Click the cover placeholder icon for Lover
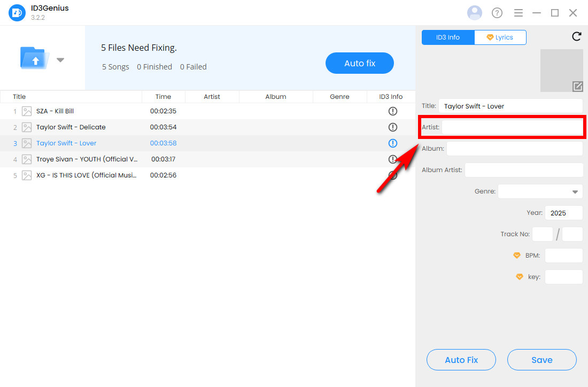This screenshot has height=387, width=588. 27,143
